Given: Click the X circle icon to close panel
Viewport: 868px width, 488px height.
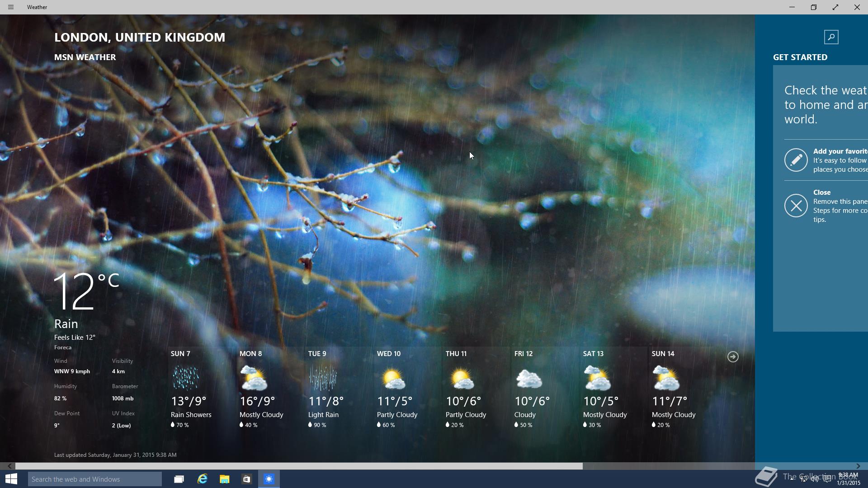Looking at the screenshot, I should 796,206.
